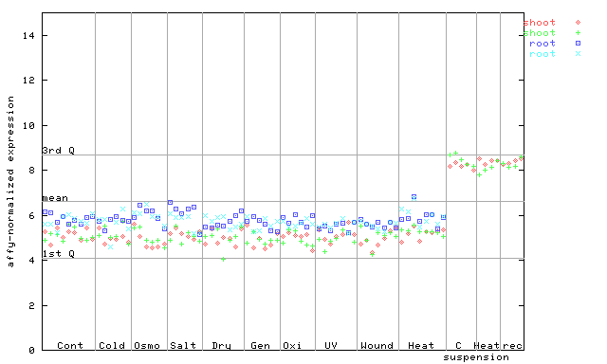Select the 'Wound' category label
This screenshot has height=364, width=607.
(377, 345)
